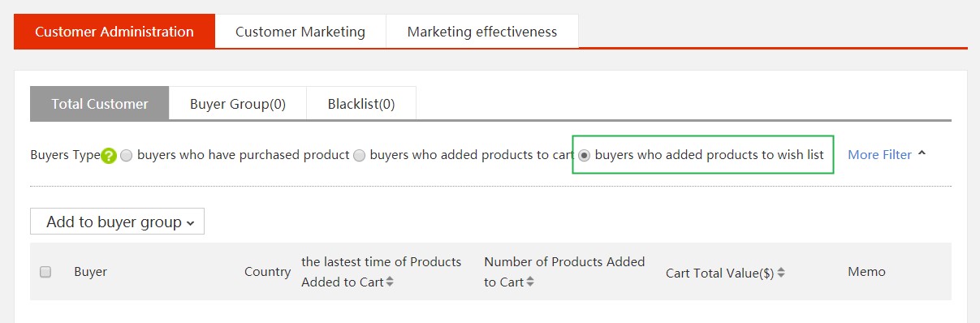Image resolution: width=980 pixels, height=323 pixels.
Task: Click the Country column header
Action: (x=267, y=272)
